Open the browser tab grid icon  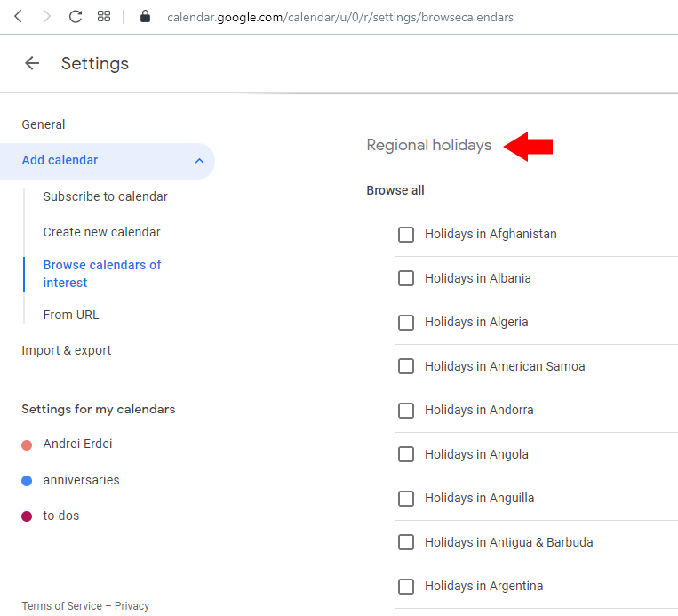(104, 16)
